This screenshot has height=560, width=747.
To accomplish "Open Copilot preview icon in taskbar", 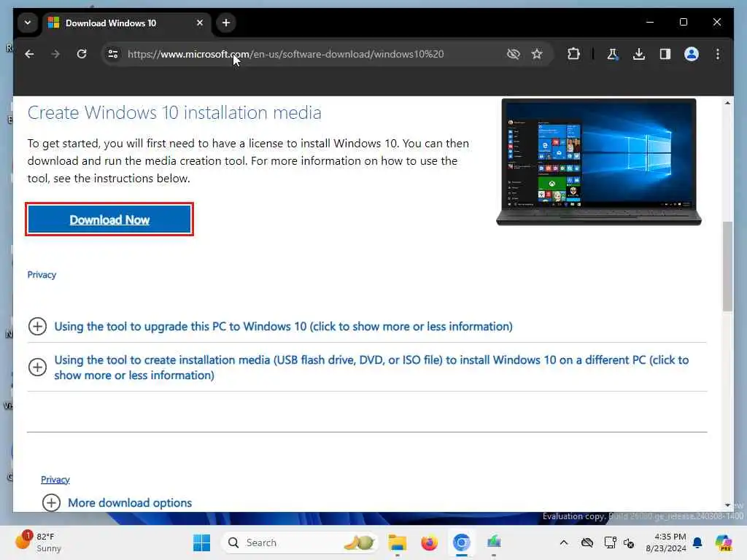I will [724, 542].
